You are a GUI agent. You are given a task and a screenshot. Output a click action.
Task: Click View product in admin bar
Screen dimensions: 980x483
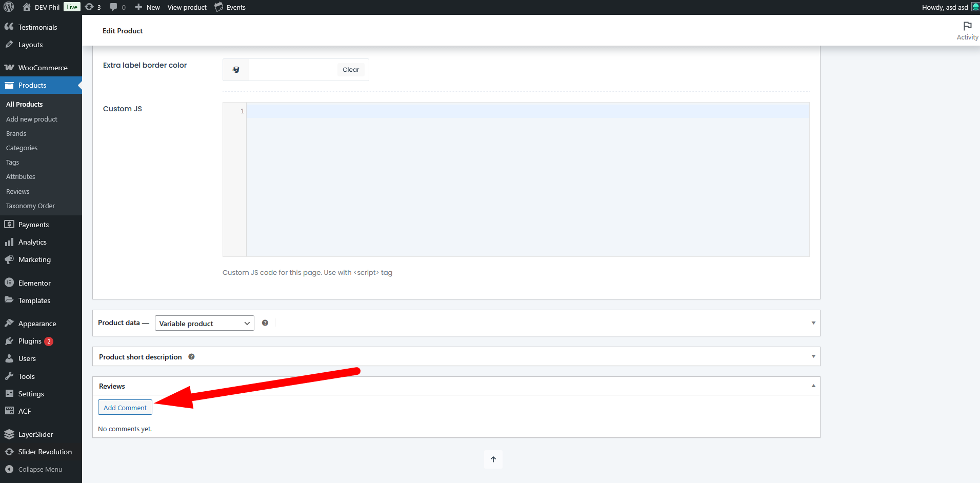click(187, 7)
